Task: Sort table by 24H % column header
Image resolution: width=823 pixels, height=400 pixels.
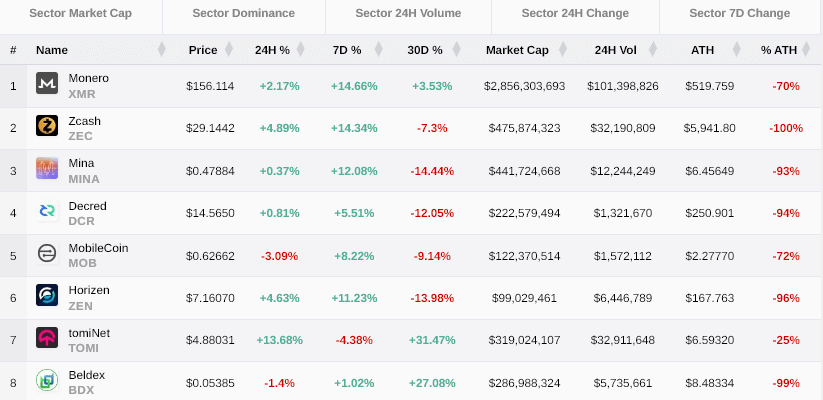Action: click(271, 49)
